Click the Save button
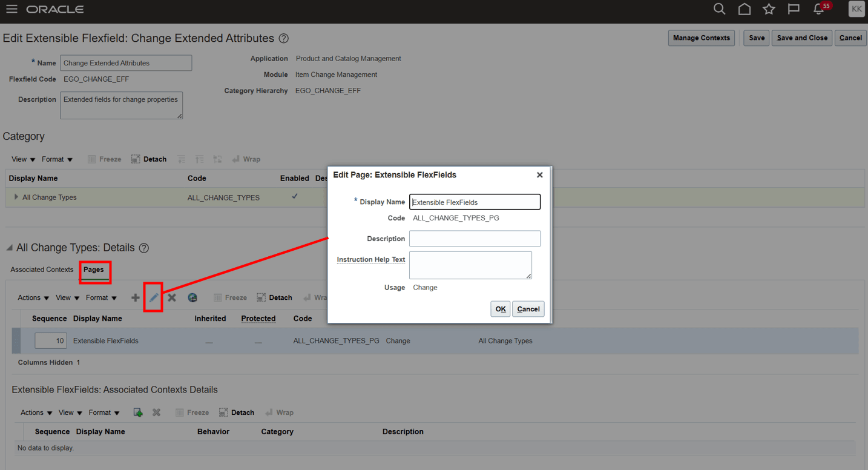 click(x=757, y=38)
